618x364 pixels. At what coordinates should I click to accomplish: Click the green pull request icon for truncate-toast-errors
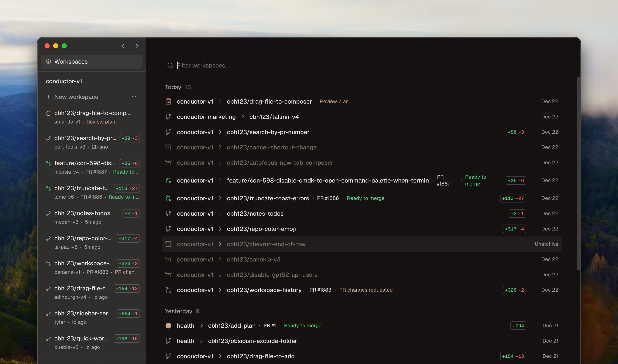coord(168,198)
